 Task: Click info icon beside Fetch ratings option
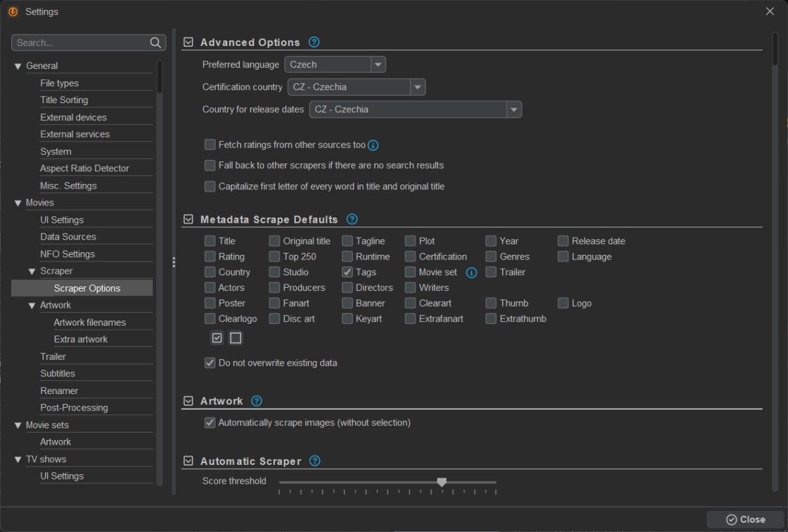pyautogui.click(x=374, y=145)
